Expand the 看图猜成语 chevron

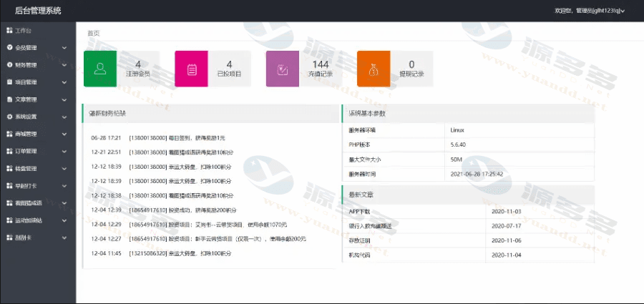pos(64,203)
